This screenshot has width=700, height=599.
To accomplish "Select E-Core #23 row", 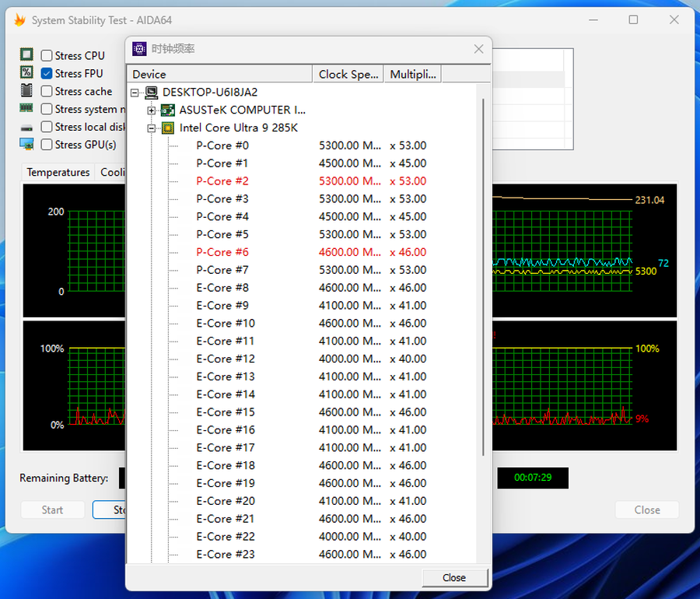I will 310,555.
